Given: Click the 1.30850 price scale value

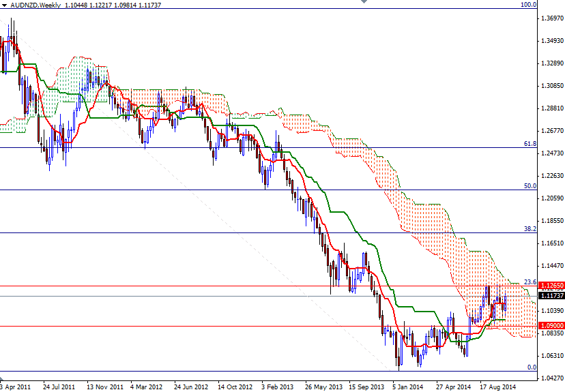Looking at the screenshot, I should pos(552,86).
